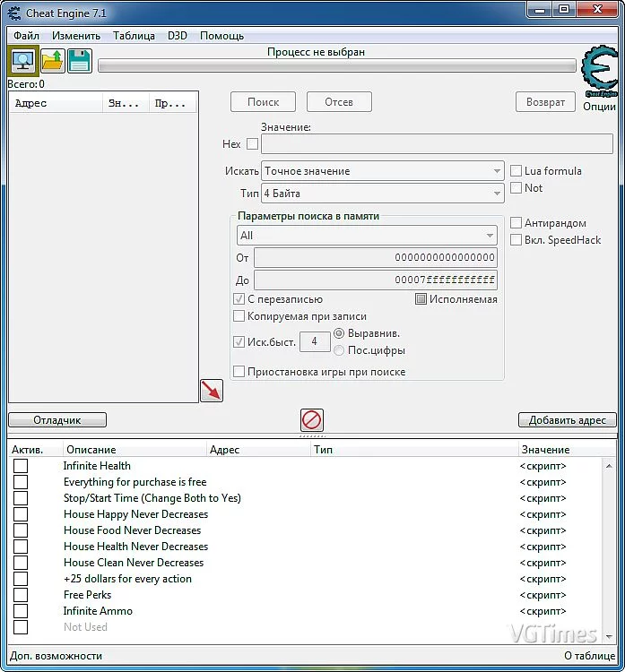This screenshot has height=672, width=625.
Task: Activate Everything for purchase is free checkbox
Action: pos(21,482)
